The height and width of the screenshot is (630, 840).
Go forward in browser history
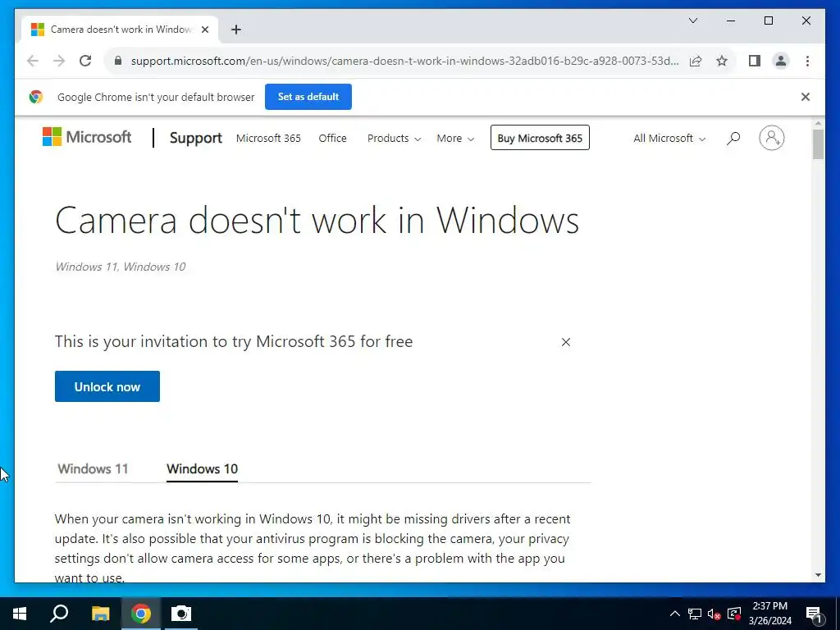pos(59,61)
